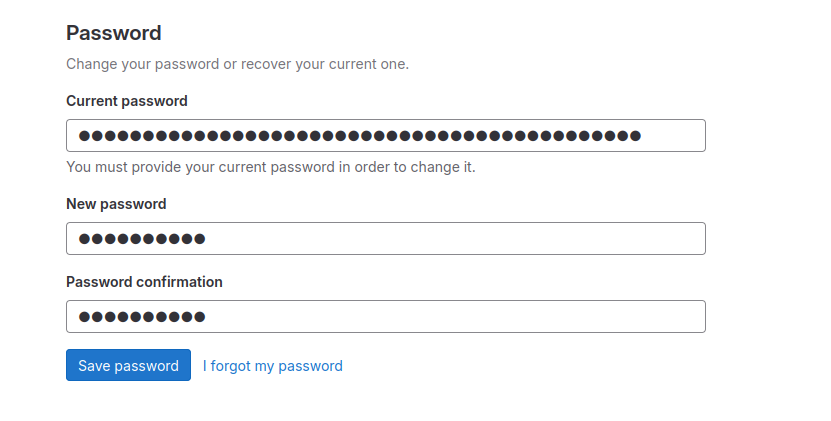Focus the Current password input field
831x421 pixels.
[385, 136]
